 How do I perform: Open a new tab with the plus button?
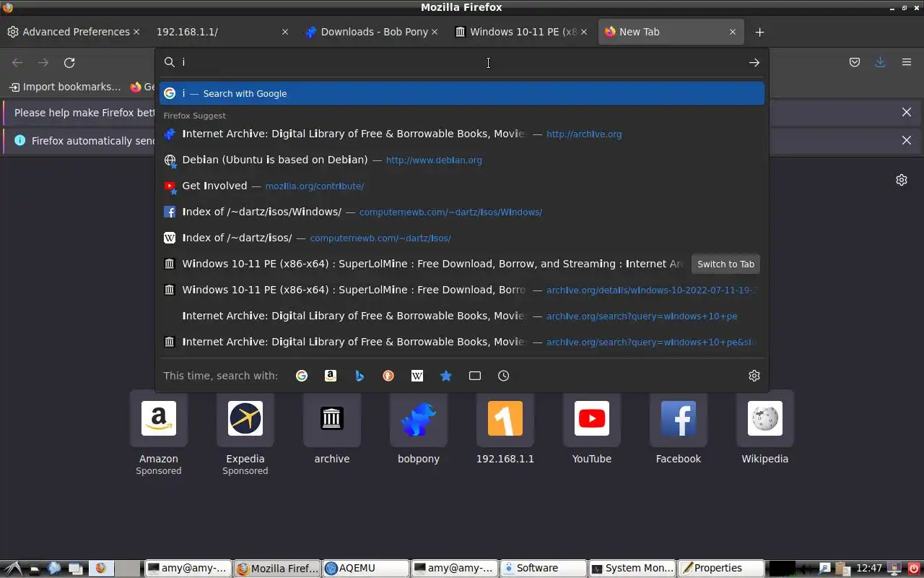click(759, 32)
